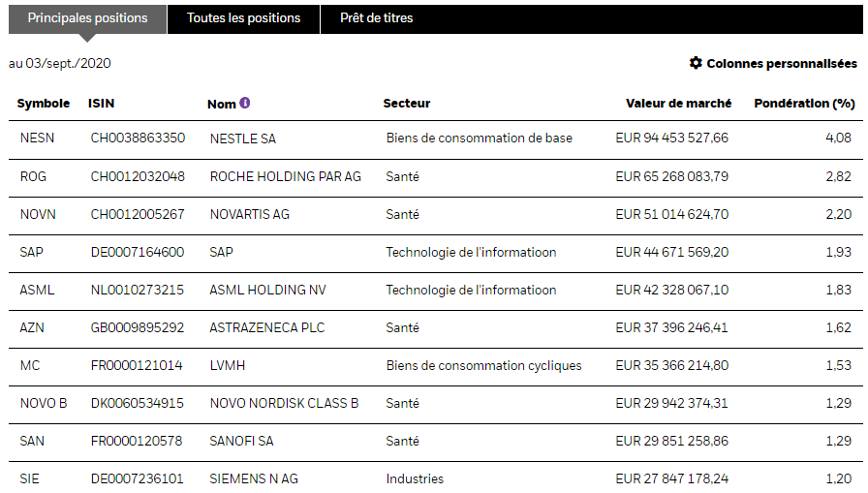Click the SIEMENS N AG name
Image resolution: width=868 pixels, height=493 pixels.
(x=254, y=478)
